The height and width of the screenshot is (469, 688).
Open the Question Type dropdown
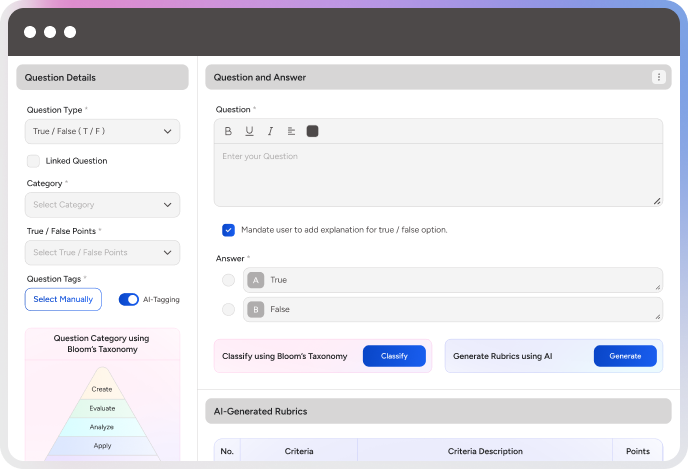coord(102,131)
